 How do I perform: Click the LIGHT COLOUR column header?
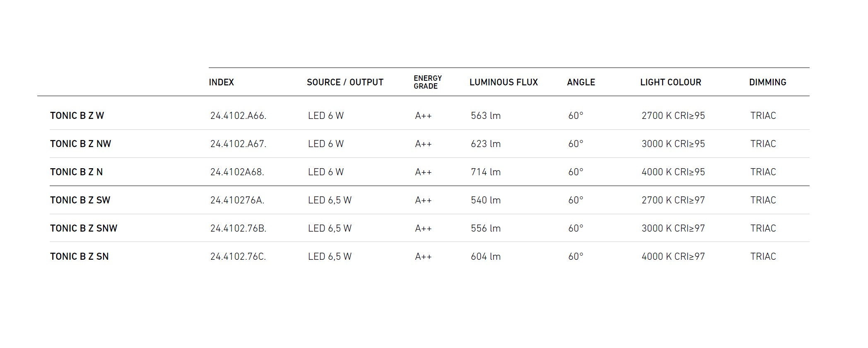pyautogui.click(x=670, y=82)
